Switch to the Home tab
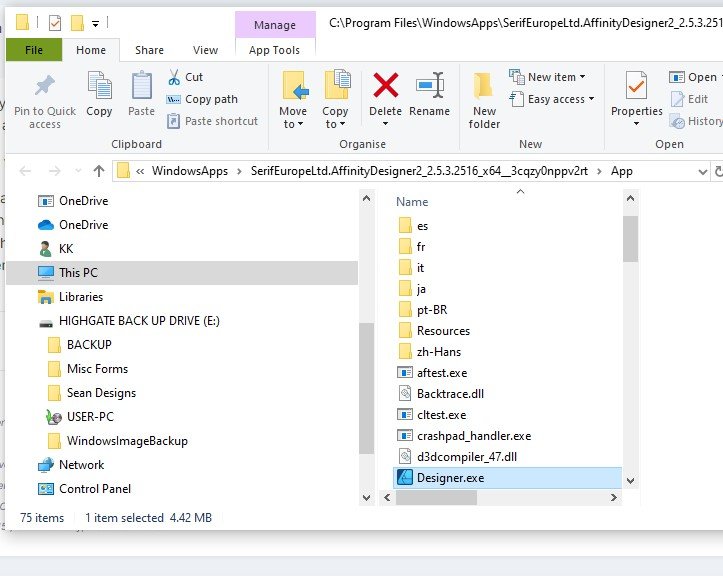Viewport: 723px width, 583px height. (x=91, y=50)
